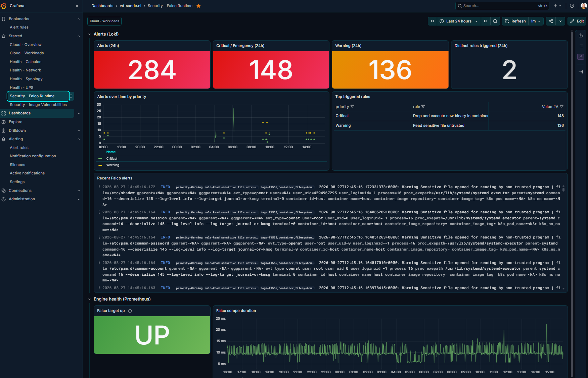The height and width of the screenshot is (378, 588).
Task: Expand the Drilldown menu section
Action: [x=79, y=130]
